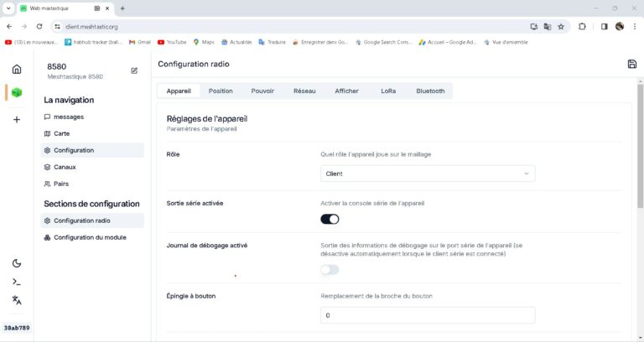The height and width of the screenshot is (342, 644).
Task: Click the home icon in left sidebar
Action: (17, 70)
